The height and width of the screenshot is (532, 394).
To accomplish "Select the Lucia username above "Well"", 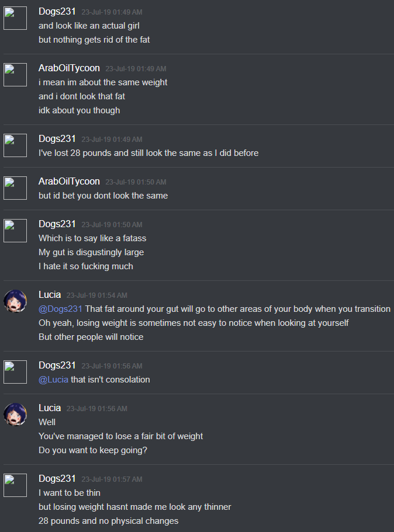I will coord(50,408).
